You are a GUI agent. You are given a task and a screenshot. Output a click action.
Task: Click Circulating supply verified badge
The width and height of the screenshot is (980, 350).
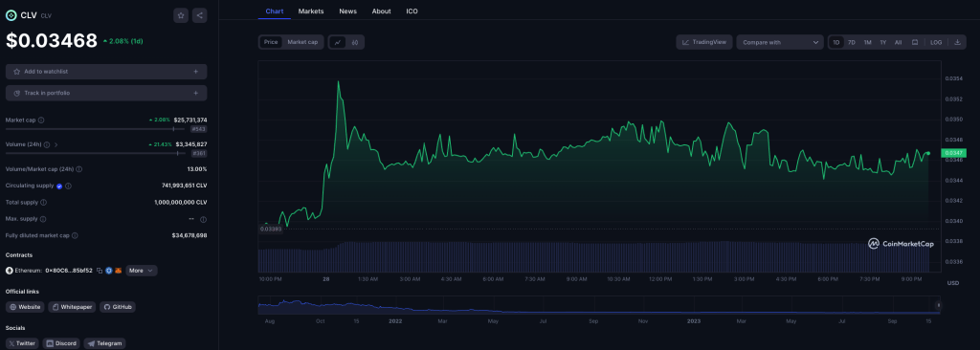point(59,186)
